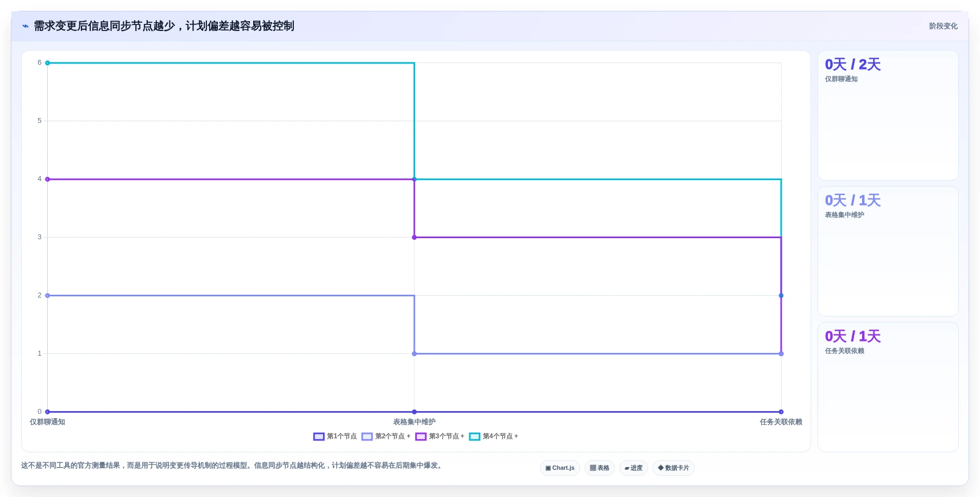Toggle the 第4个节点 + legend series

coord(494,436)
